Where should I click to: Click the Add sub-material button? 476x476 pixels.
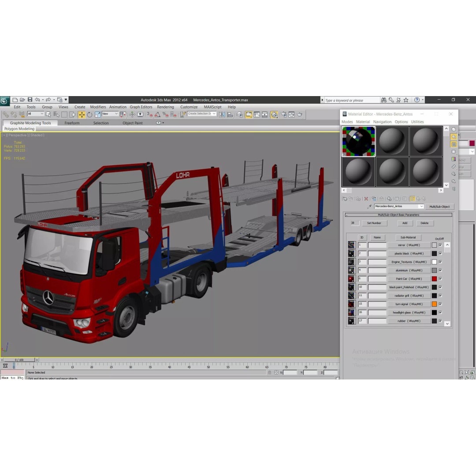pyautogui.click(x=405, y=223)
